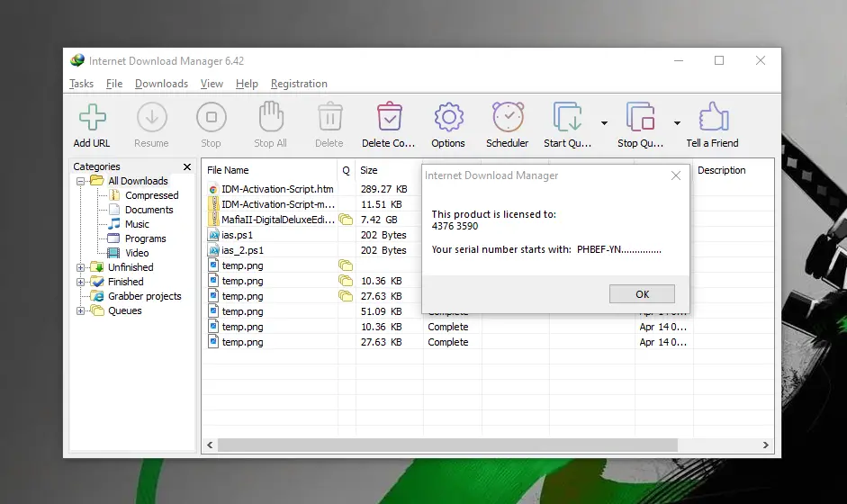Select ias_2.ps1 file row
847x504 pixels.
coord(242,250)
